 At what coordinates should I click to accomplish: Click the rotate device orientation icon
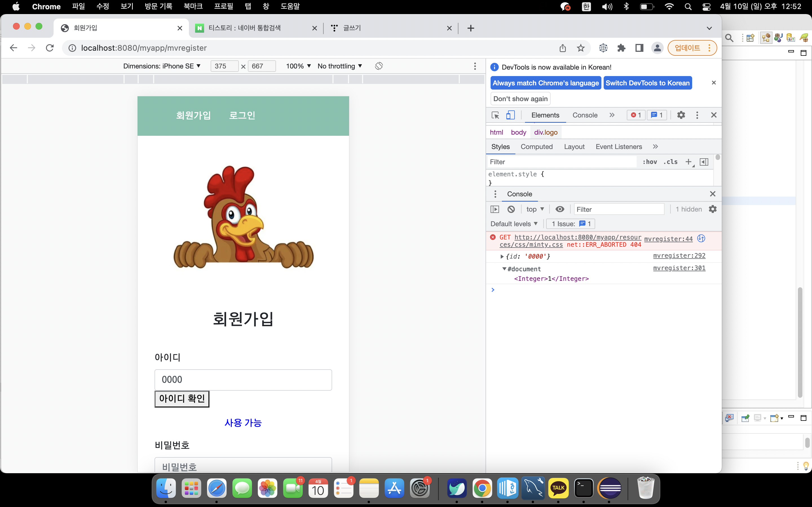pyautogui.click(x=379, y=66)
